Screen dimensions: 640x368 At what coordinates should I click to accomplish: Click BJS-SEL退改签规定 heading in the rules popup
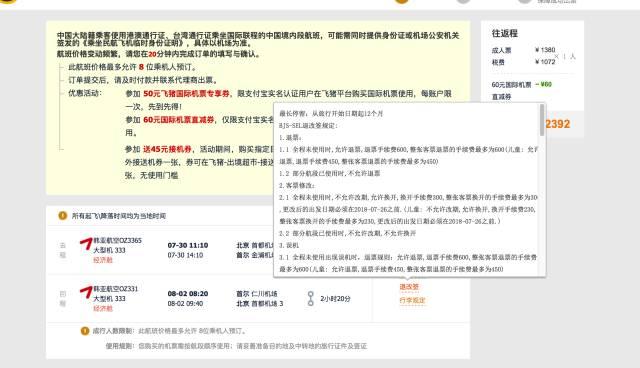(x=308, y=126)
